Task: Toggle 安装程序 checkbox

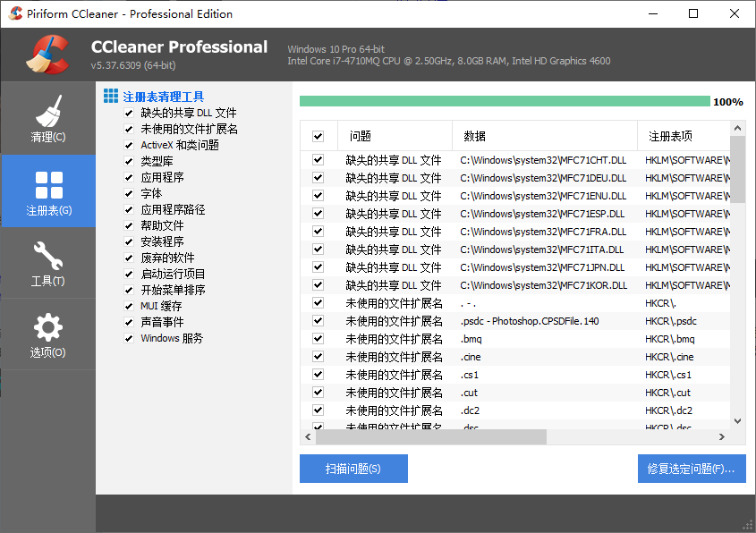Action: click(x=129, y=242)
